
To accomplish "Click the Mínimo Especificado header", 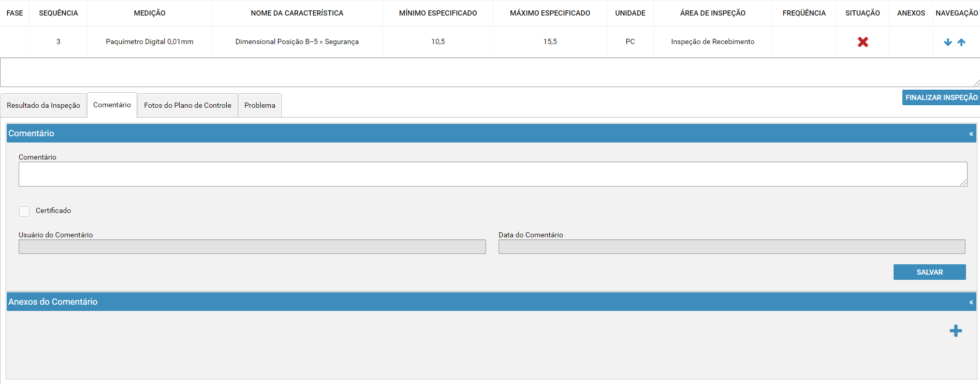I will (x=438, y=13).
